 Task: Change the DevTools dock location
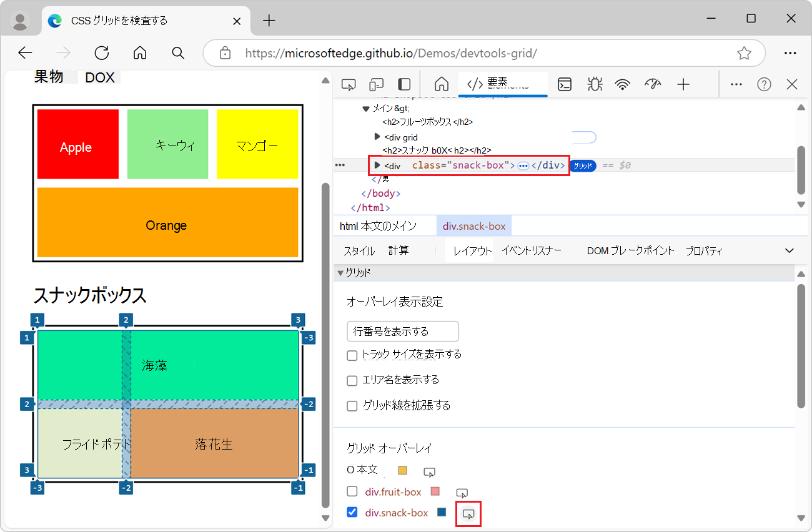coord(404,83)
